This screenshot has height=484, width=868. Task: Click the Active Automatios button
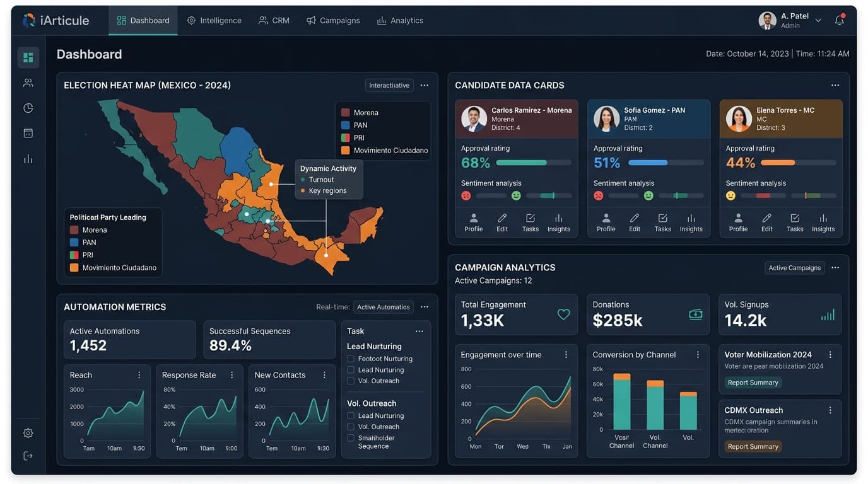[x=384, y=307]
